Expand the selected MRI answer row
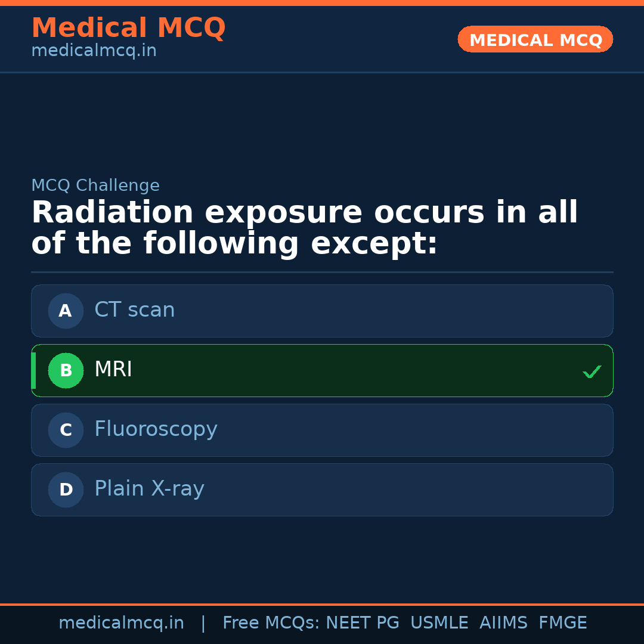 (322, 370)
